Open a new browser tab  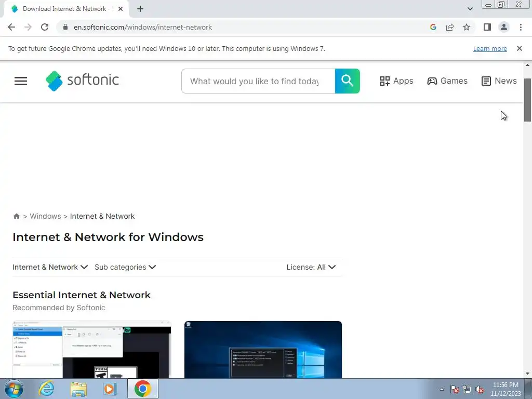point(140,9)
